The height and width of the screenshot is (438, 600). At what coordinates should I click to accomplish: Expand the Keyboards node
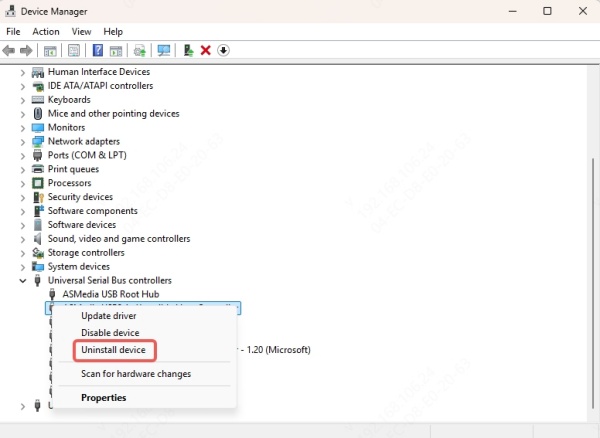tap(23, 100)
